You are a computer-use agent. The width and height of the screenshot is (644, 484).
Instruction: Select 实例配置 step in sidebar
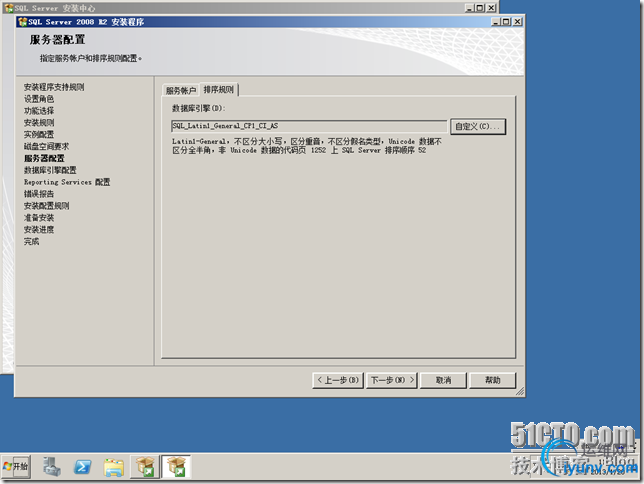coord(39,134)
